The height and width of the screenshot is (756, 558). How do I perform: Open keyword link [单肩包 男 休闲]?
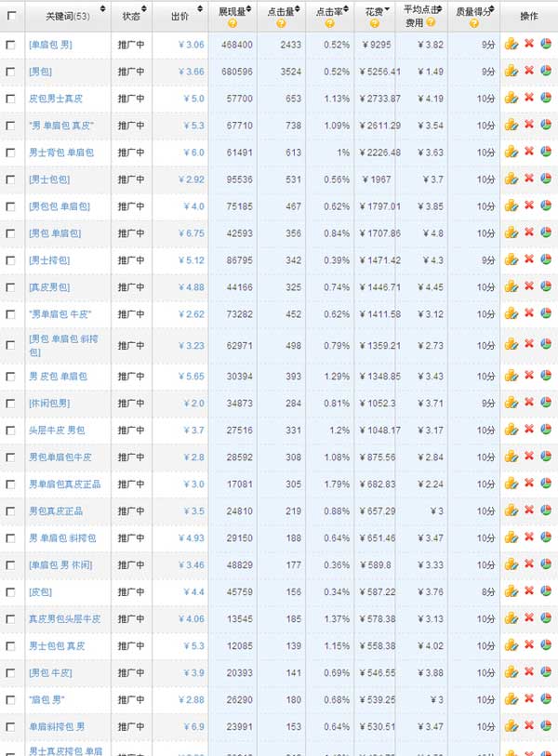click(x=60, y=565)
